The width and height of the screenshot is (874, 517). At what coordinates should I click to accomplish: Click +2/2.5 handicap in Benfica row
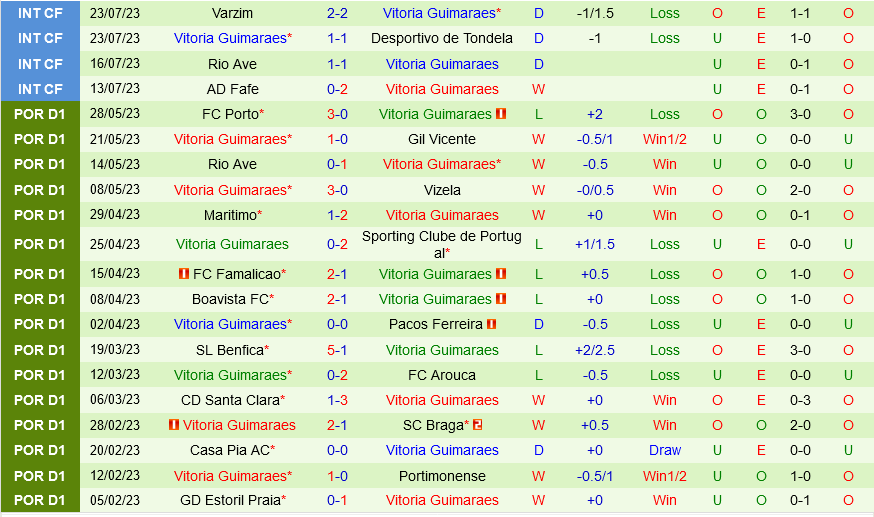[595, 350]
